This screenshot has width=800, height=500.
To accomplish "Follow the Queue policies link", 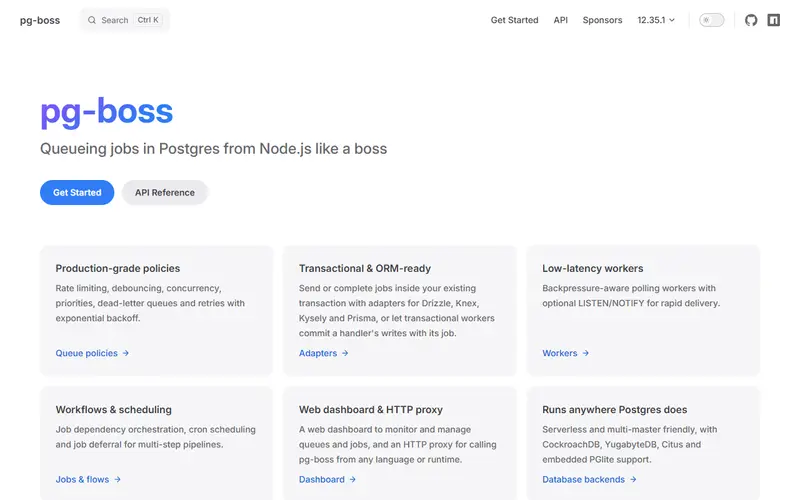I will tap(92, 353).
